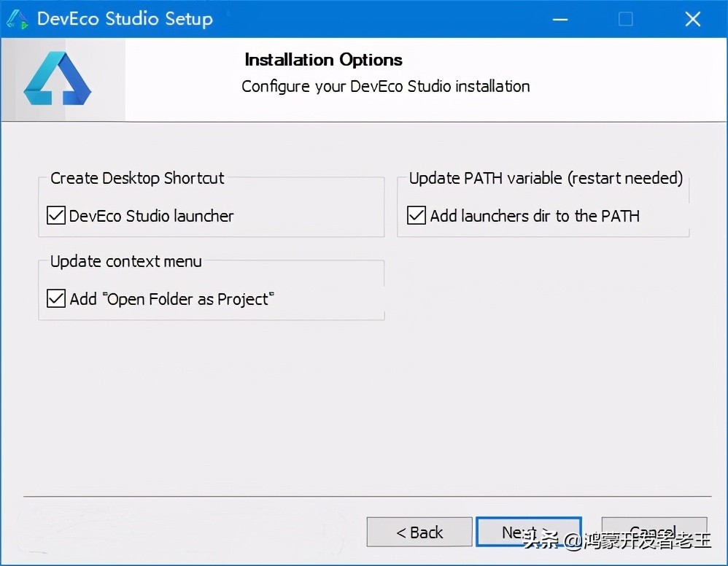728x566 pixels.
Task: Click the disabled maximize window button
Action: click(x=625, y=19)
